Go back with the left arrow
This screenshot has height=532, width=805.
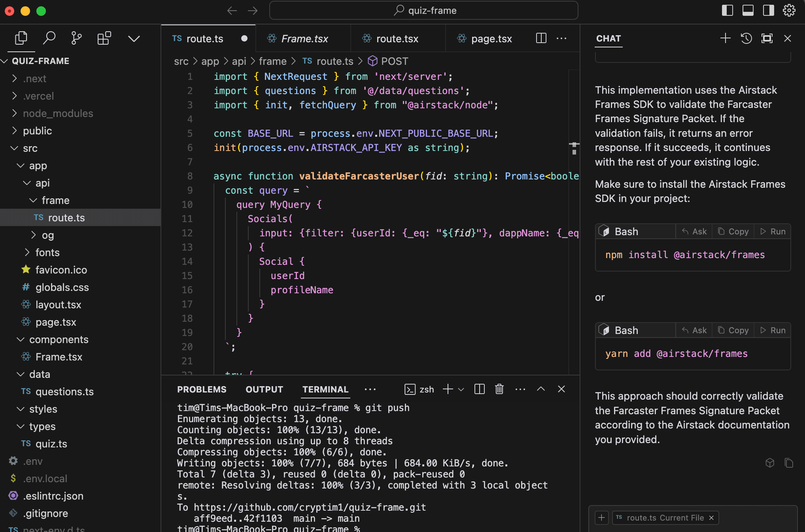232,11
